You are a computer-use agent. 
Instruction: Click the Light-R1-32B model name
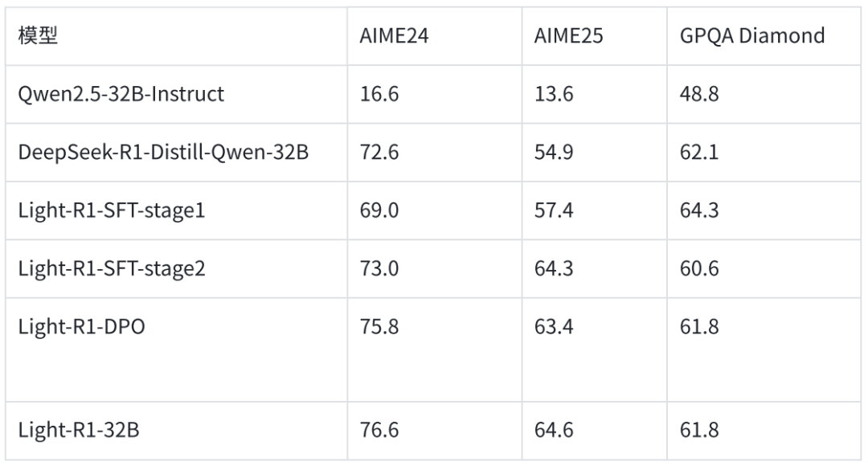pos(79,430)
